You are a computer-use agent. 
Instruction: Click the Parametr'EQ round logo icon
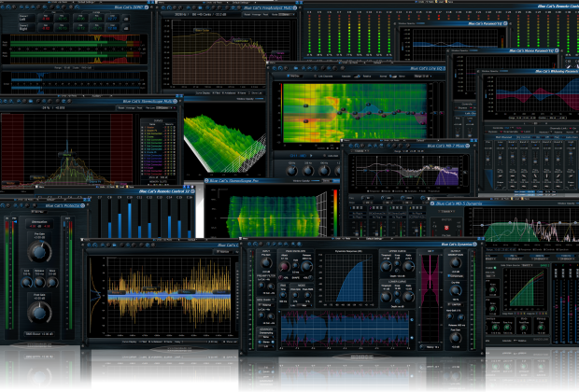[505, 23]
